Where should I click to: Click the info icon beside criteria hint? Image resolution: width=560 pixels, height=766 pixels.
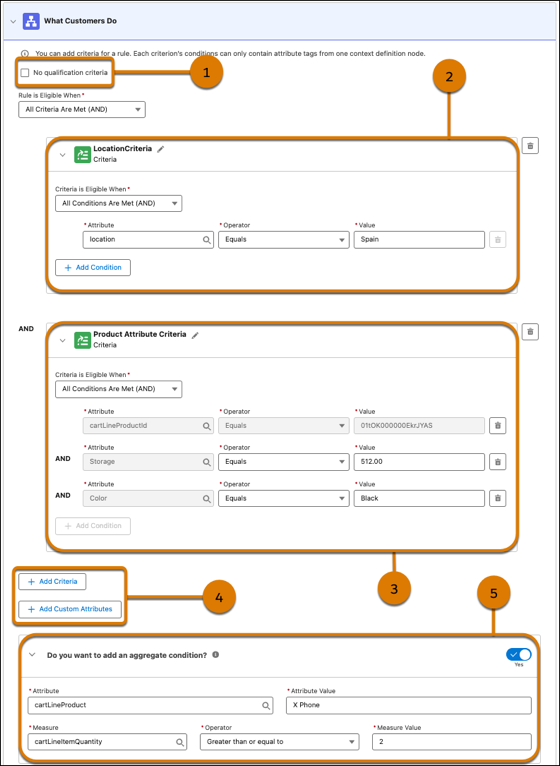[x=24, y=53]
